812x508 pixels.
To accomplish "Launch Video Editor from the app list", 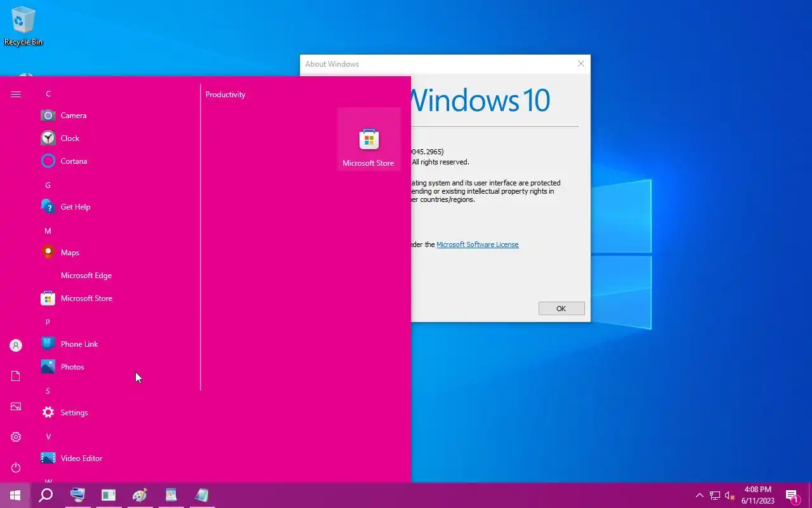I will point(118,458).
